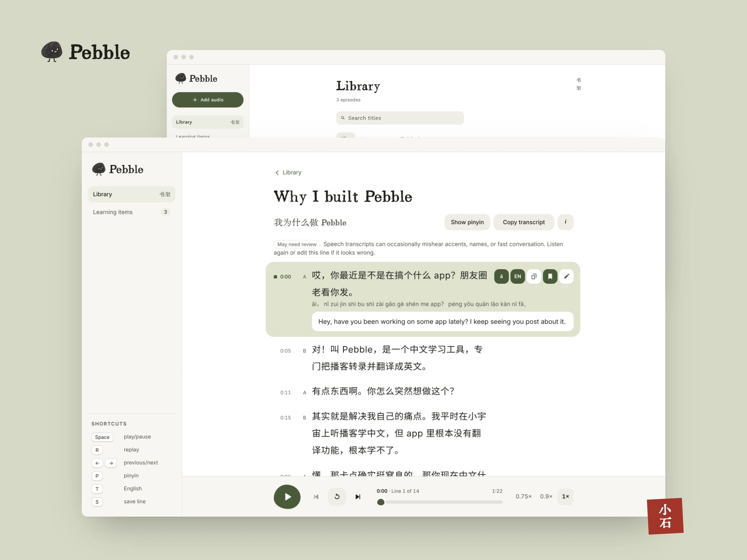Click the playback progress handle
The height and width of the screenshot is (560, 747).
[381, 502]
